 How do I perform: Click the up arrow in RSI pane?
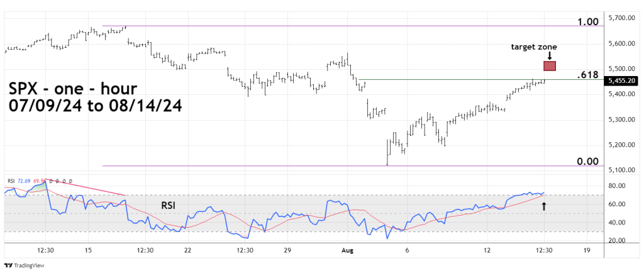[x=544, y=205]
